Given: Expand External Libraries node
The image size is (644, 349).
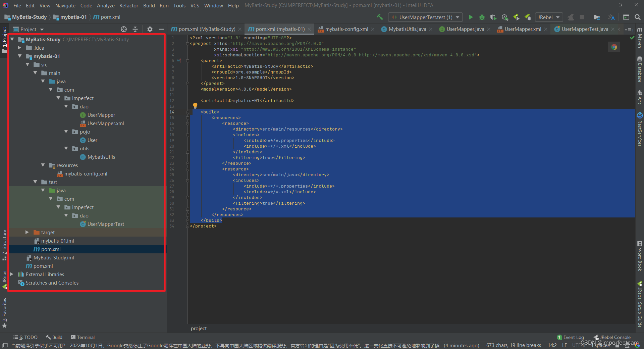Looking at the screenshot, I should [x=12, y=274].
